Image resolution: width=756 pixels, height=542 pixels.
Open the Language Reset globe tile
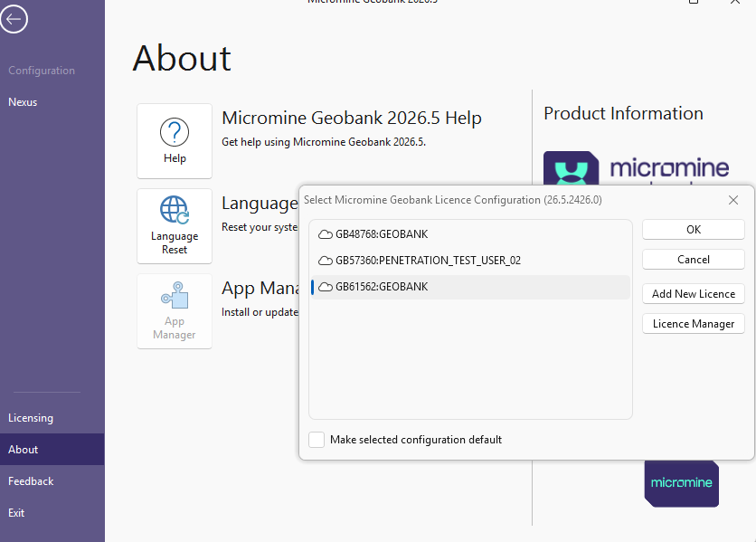(175, 226)
